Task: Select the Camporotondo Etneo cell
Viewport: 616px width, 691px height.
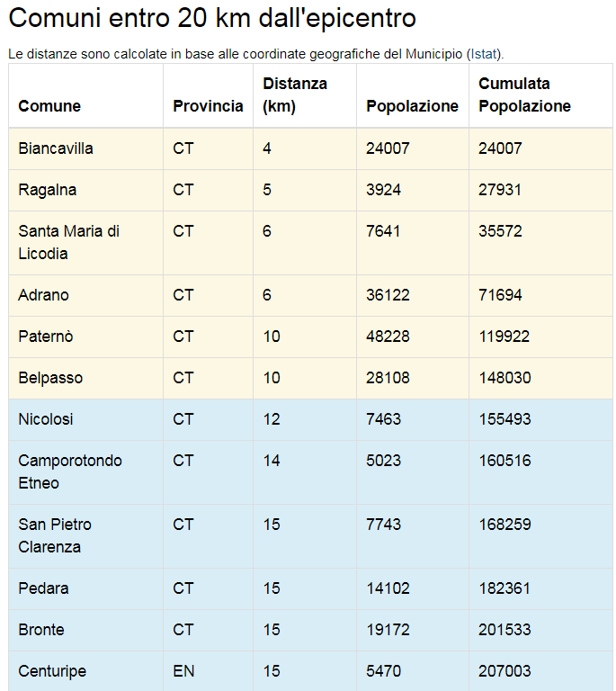Action: pyautogui.click(x=70, y=471)
